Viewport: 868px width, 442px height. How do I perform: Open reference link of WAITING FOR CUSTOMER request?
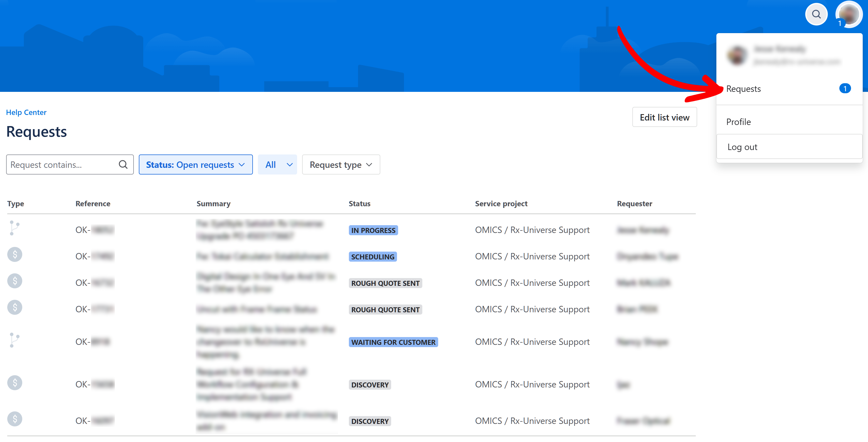pyautogui.click(x=93, y=342)
